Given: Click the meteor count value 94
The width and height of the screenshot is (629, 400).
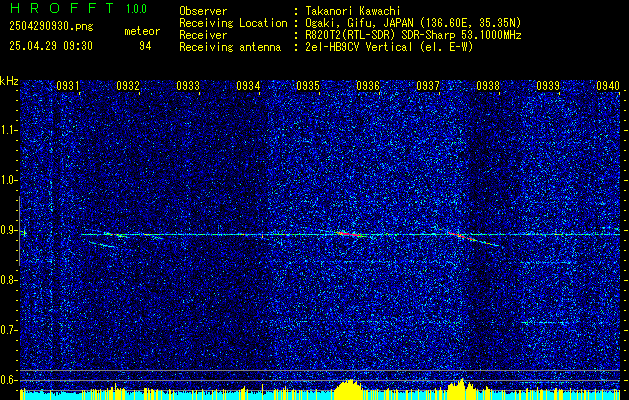Looking at the screenshot, I should click(145, 46).
